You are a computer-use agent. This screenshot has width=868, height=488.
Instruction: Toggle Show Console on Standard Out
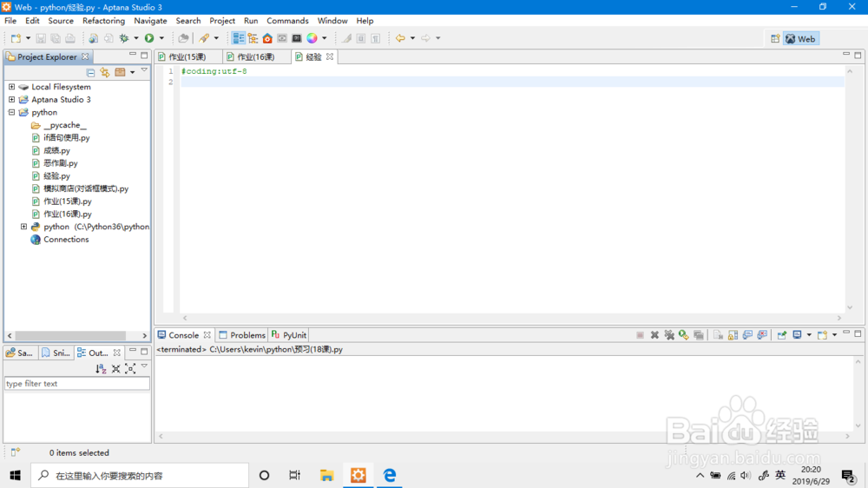pyautogui.click(x=747, y=335)
